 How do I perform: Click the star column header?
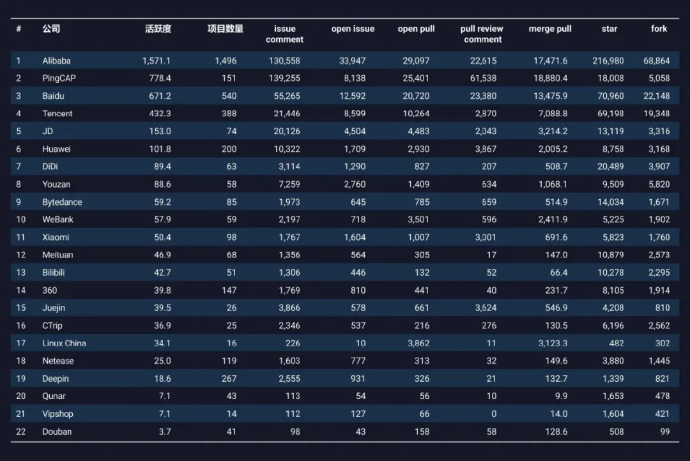coord(609,29)
